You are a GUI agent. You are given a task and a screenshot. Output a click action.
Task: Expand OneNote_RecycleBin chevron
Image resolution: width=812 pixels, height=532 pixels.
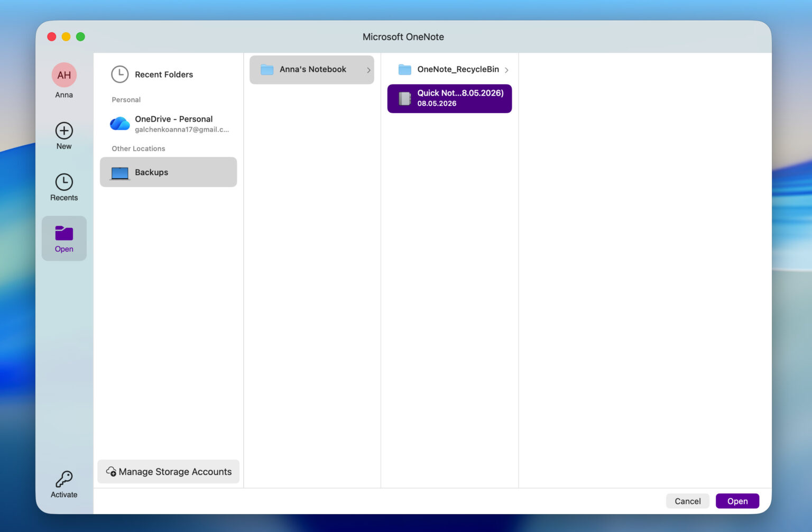[506, 70]
